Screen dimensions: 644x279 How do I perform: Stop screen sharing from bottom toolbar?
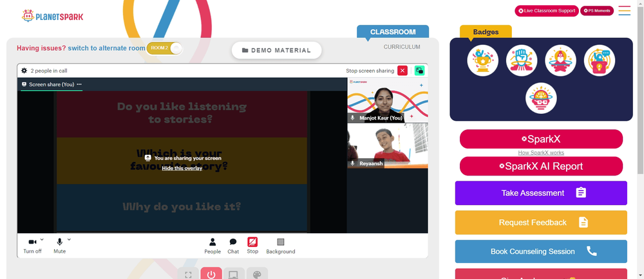[252, 246]
